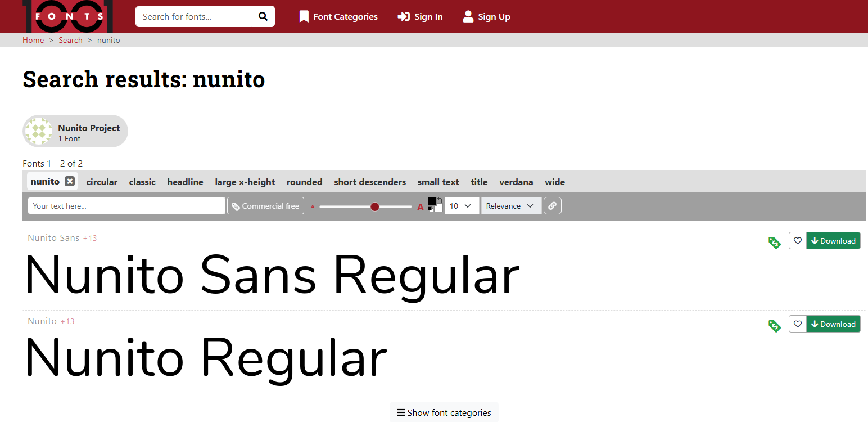Click the "Fonts 1 - 2 of 2" count text

53,163
